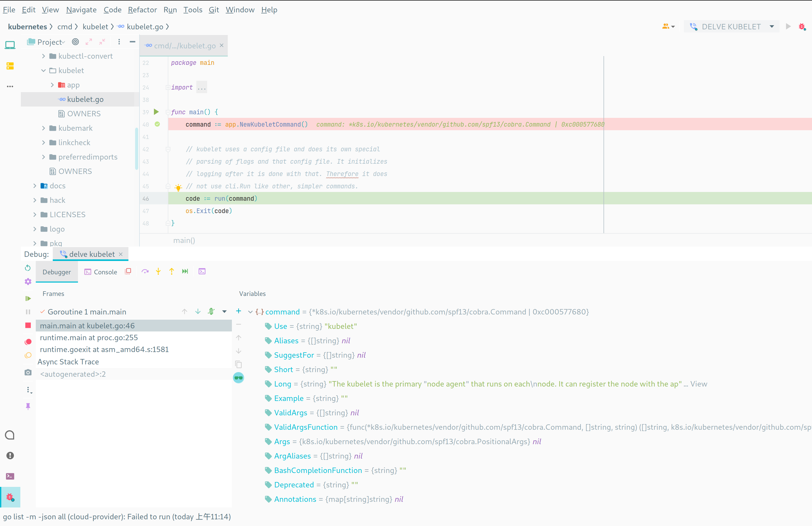Expand the kubemark folder
Viewport: 812px width, 526px height.
click(x=43, y=128)
